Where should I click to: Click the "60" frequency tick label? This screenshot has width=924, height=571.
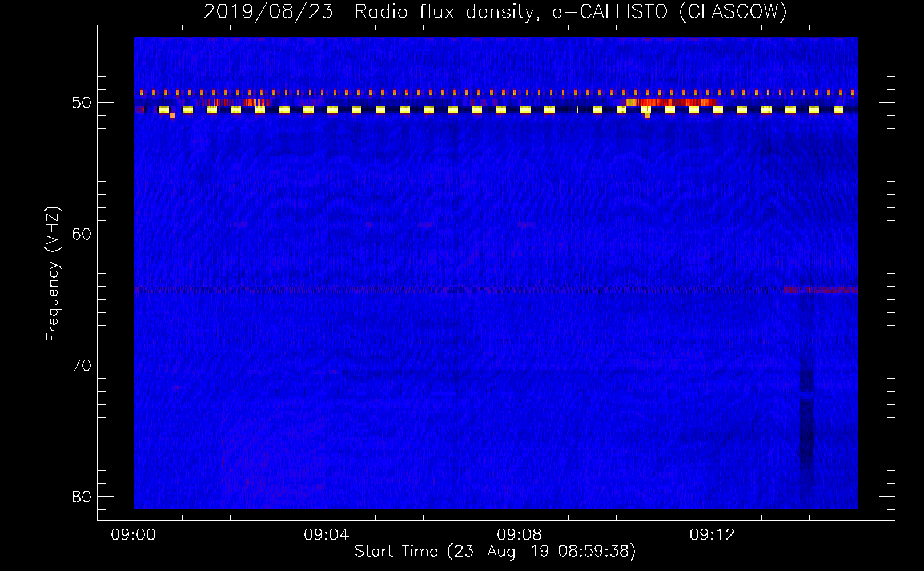click(x=82, y=234)
